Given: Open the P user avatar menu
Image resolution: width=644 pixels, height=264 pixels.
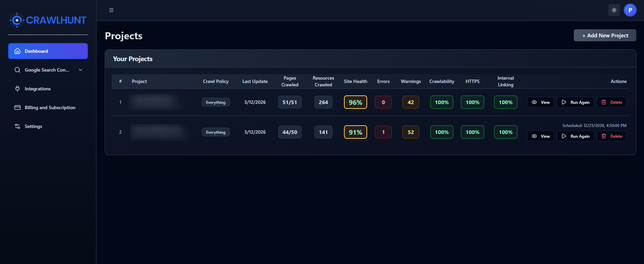Looking at the screenshot, I should click(x=630, y=10).
